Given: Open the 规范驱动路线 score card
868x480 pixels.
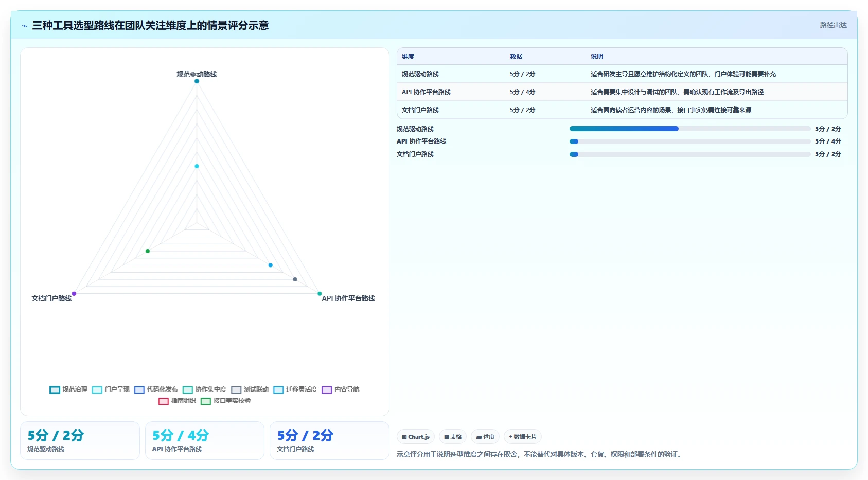Looking at the screenshot, I should coord(80,441).
